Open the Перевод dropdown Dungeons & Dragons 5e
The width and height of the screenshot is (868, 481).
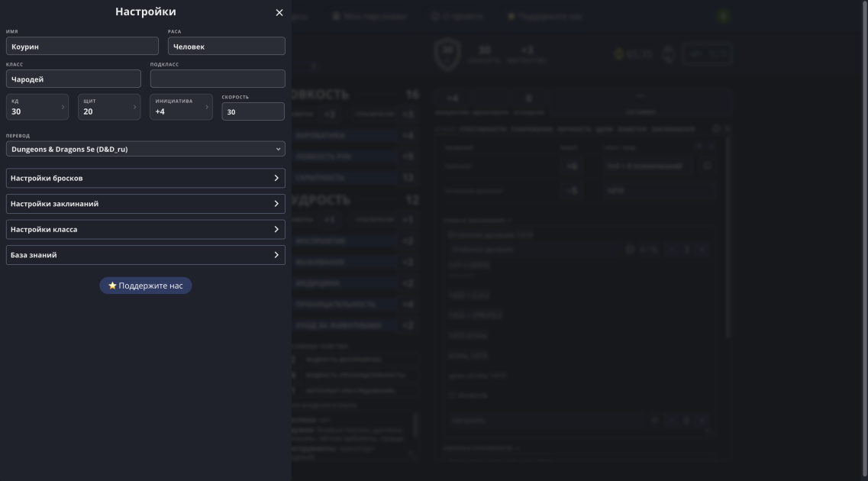tap(146, 149)
